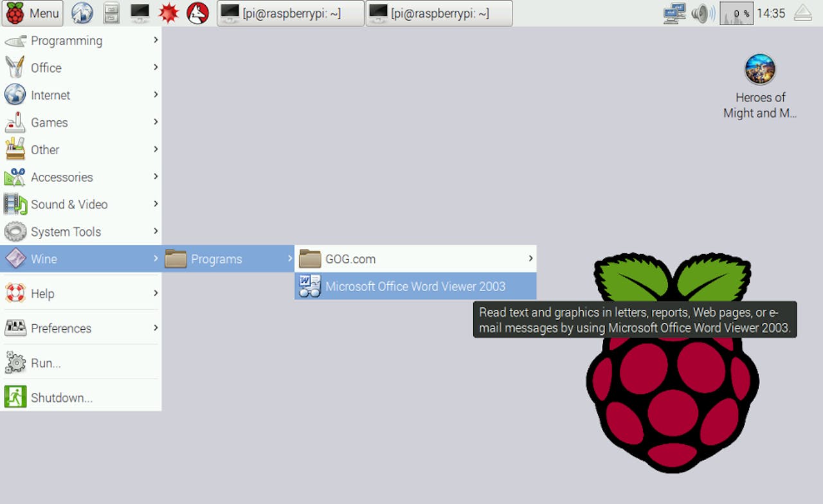Click the network connection tray icon
Viewport: 823px width, 504px height.
pos(674,13)
